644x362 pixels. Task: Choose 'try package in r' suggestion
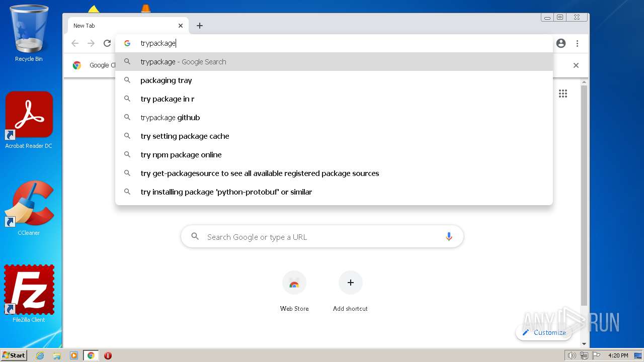coord(334,99)
